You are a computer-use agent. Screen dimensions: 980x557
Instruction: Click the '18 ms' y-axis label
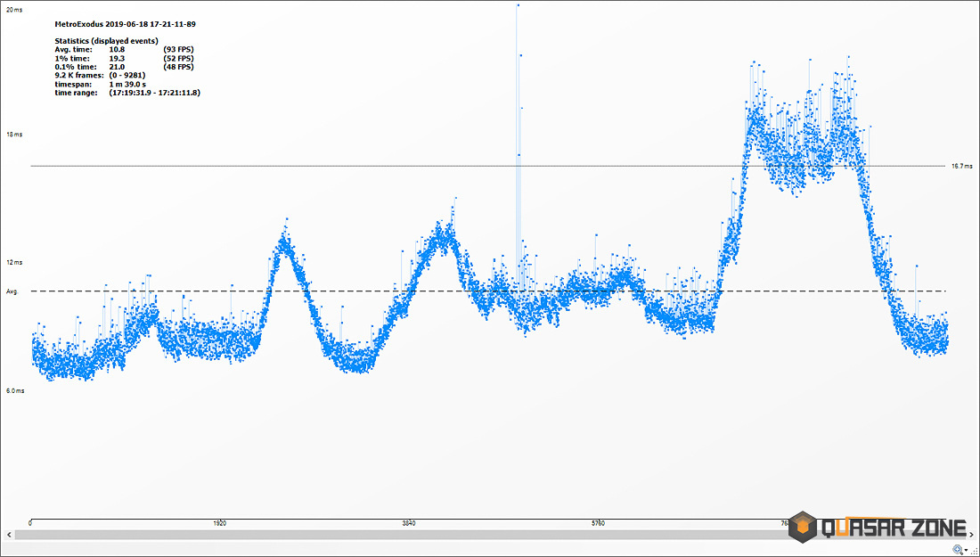[13, 135]
